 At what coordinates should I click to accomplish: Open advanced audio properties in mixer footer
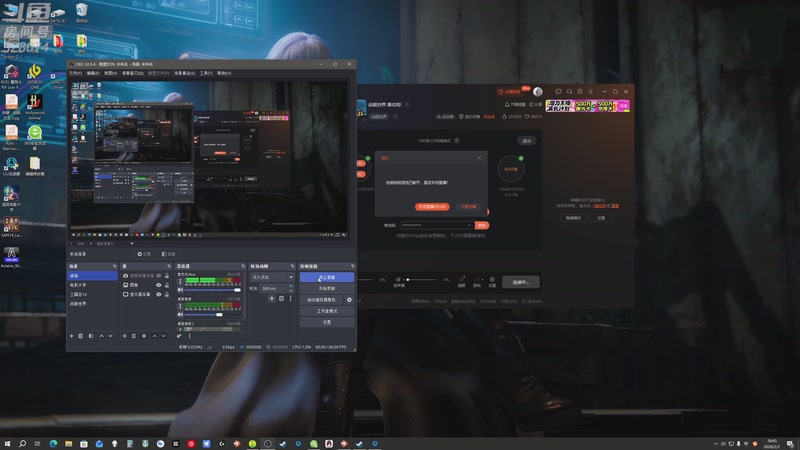tap(179, 336)
